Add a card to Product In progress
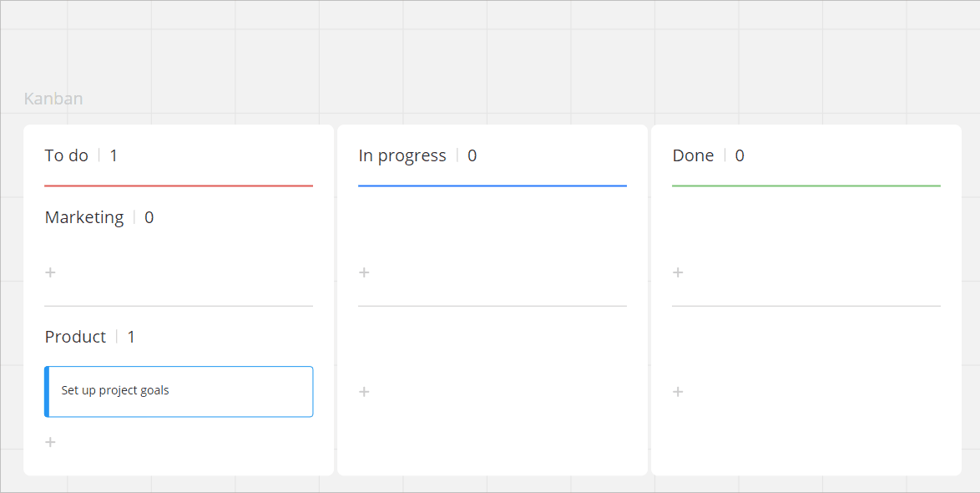The width and height of the screenshot is (980, 493). [364, 392]
